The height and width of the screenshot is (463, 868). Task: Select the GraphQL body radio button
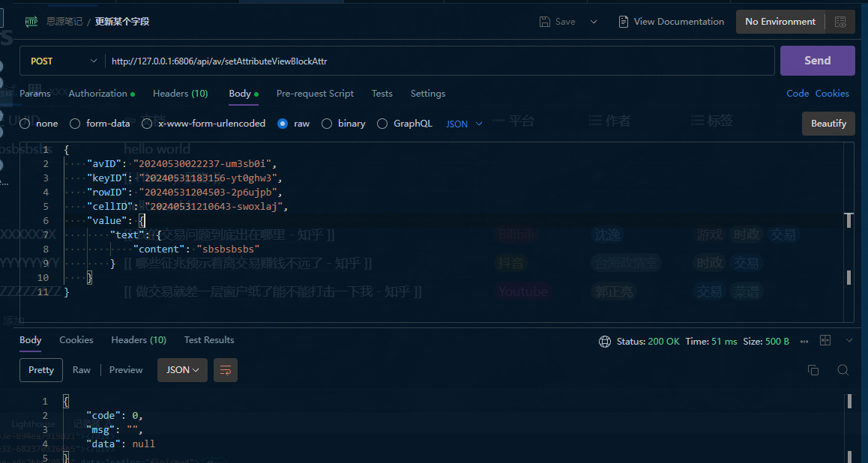coord(382,124)
